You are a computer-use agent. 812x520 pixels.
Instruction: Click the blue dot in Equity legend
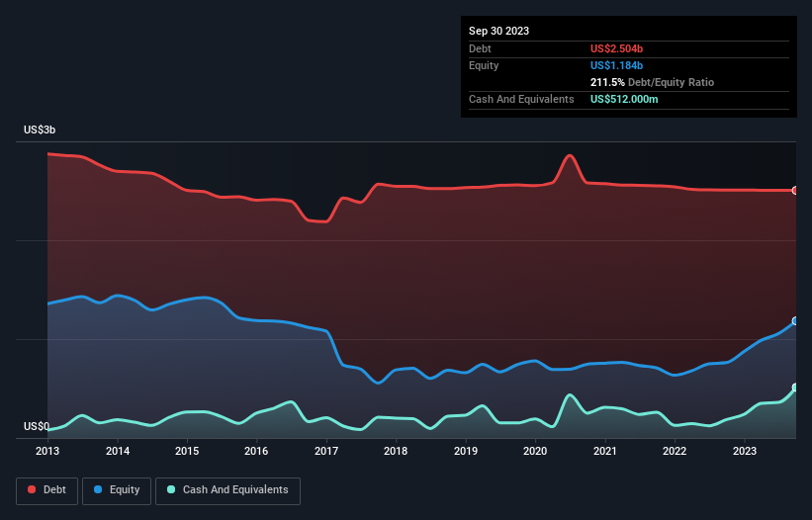98,489
